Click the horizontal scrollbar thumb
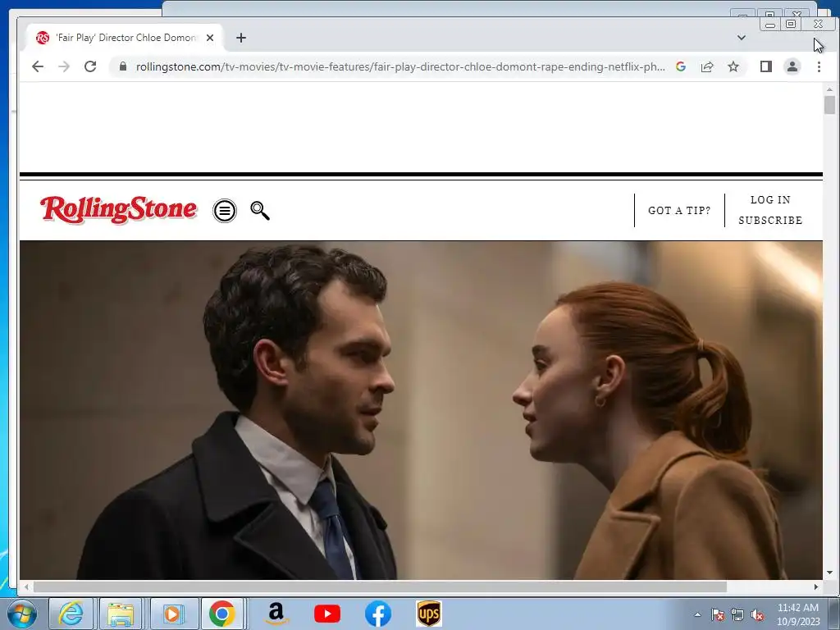Image resolution: width=840 pixels, height=630 pixels. [380, 587]
